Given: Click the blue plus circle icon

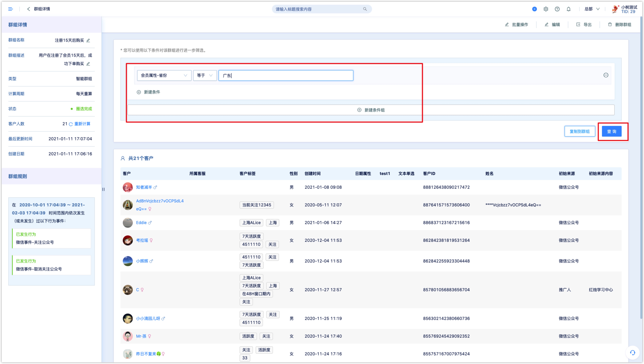Looking at the screenshot, I should coord(534,9).
